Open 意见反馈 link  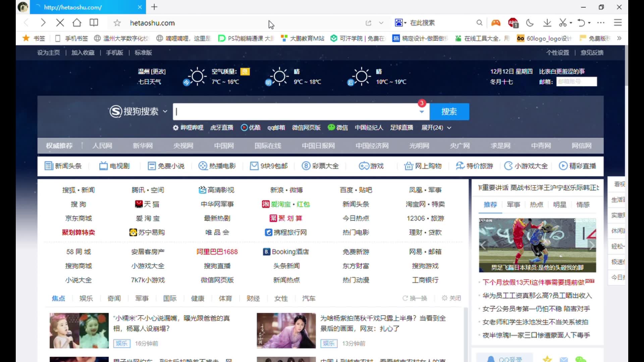[x=592, y=53]
